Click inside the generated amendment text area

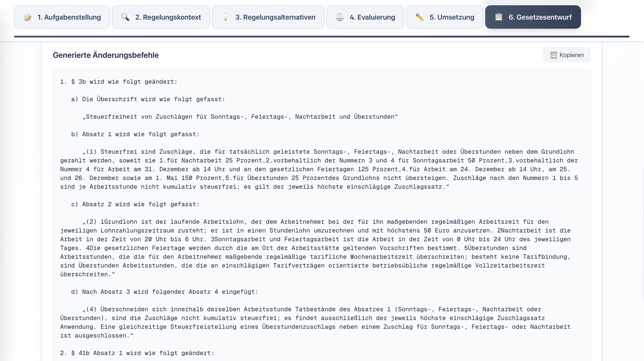click(x=321, y=210)
